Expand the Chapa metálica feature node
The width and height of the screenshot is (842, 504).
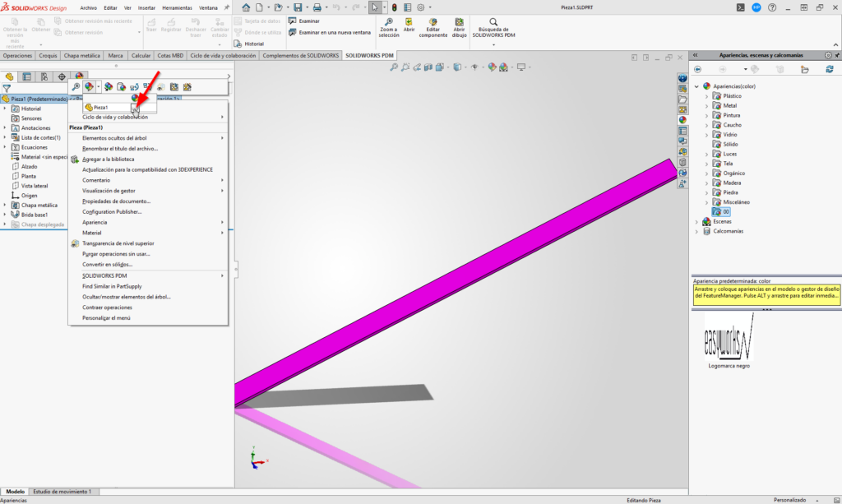(5, 205)
